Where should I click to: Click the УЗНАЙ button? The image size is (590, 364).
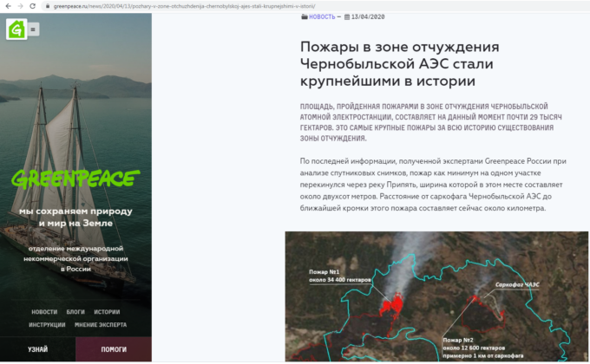tap(37, 349)
